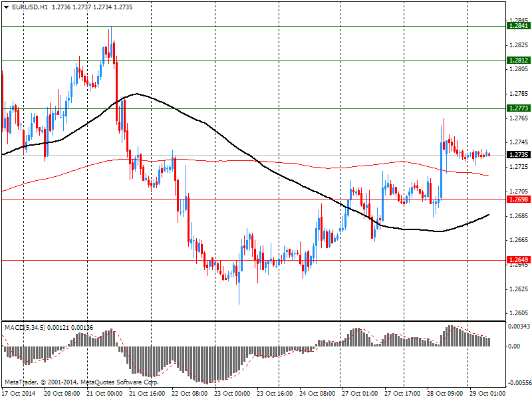Click the 28 Oct 09:00 time label
Screen dimensions: 532x399
[445, 394]
